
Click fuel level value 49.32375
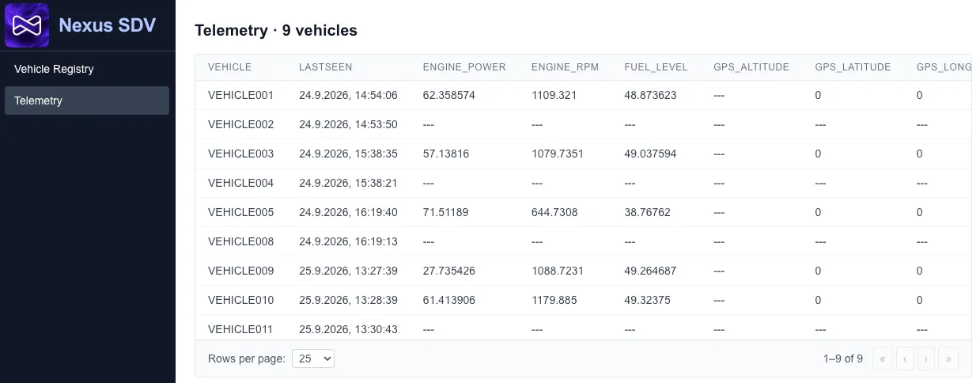click(x=647, y=300)
